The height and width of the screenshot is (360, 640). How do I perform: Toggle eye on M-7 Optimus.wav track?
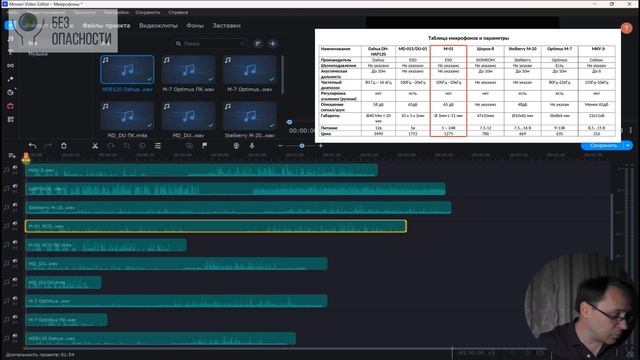(15, 299)
